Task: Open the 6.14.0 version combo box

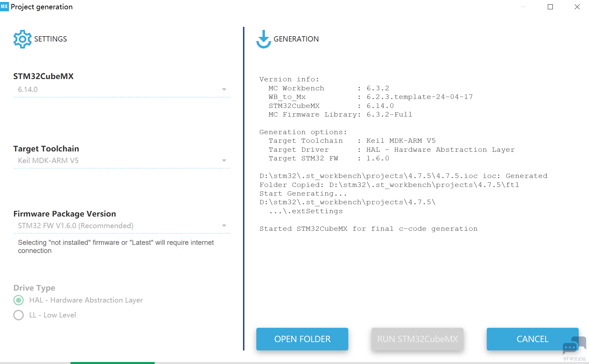Action: tap(122, 90)
